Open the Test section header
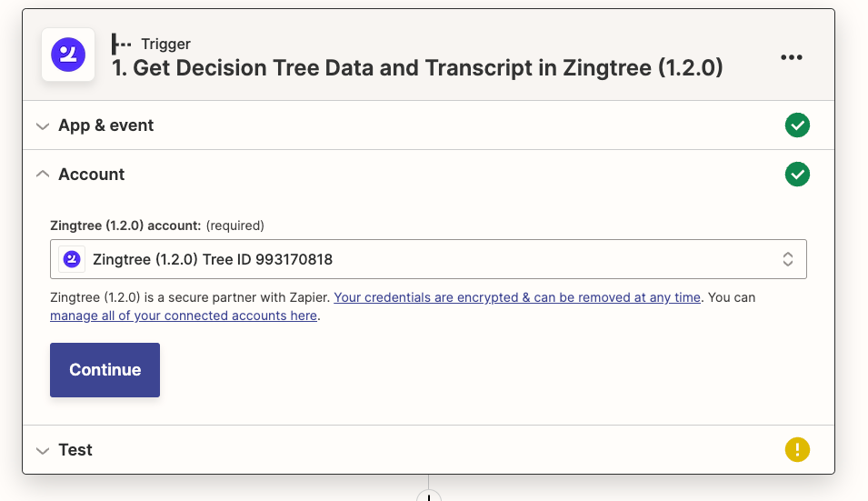This screenshot has width=868, height=501. pyautogui.click(x=428, y=449)
